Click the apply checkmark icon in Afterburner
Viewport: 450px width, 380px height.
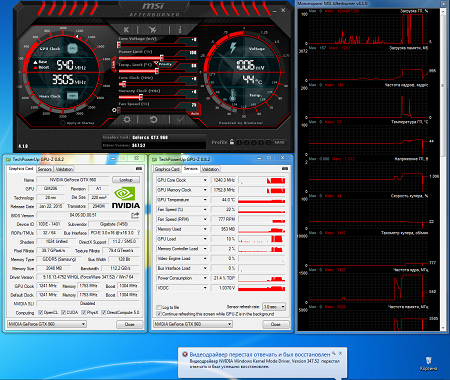[180, 119]
